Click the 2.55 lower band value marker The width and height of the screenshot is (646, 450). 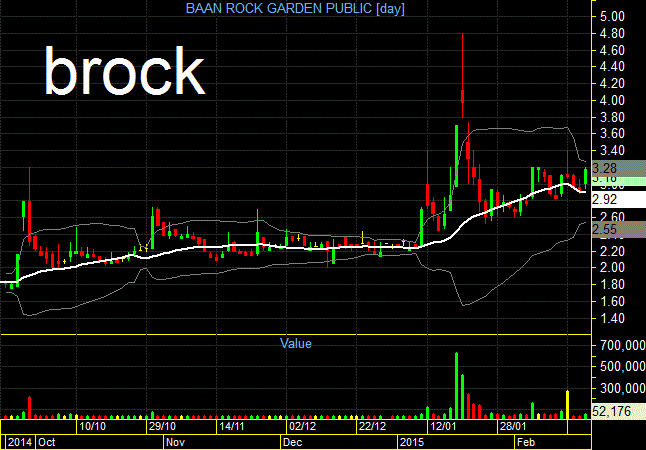619,230
